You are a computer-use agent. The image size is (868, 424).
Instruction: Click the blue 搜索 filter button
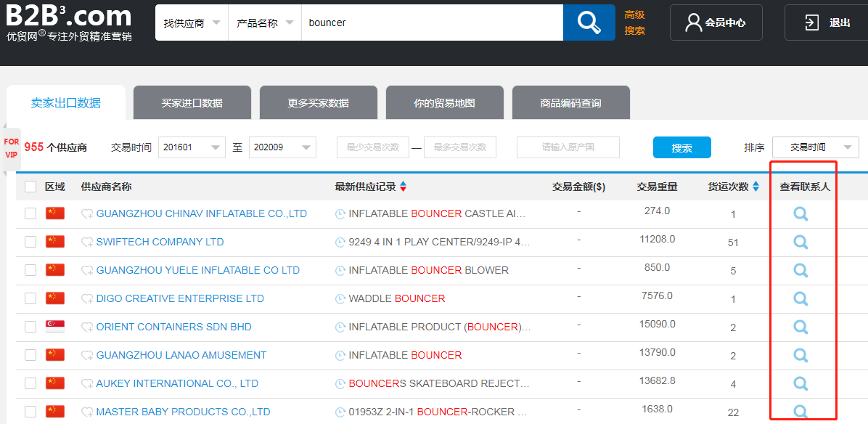pyautogui.click(x=682, y=148)
